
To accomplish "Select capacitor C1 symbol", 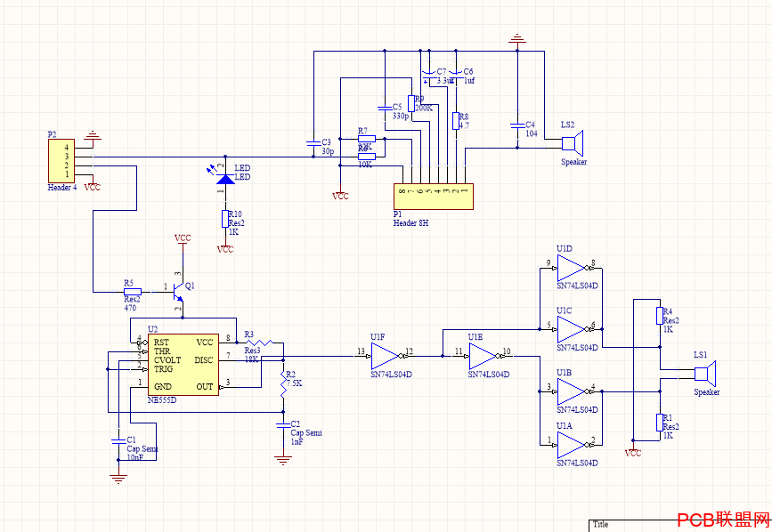I will [x=118, y=440].
